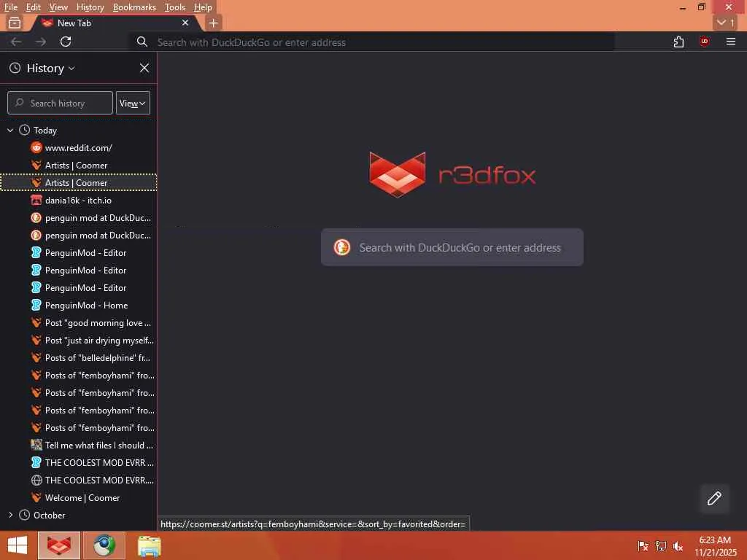Open Posts of "belledelphine" history entry

click(79, 357)
